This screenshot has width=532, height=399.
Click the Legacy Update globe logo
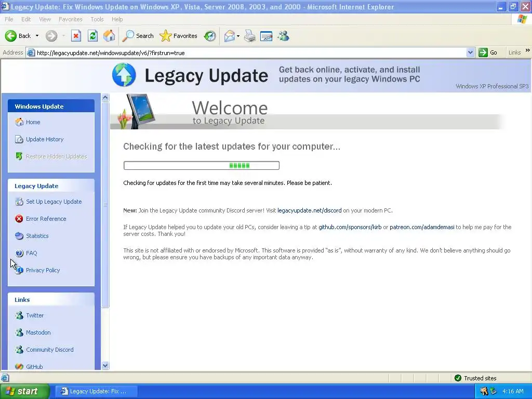point(124,75)
